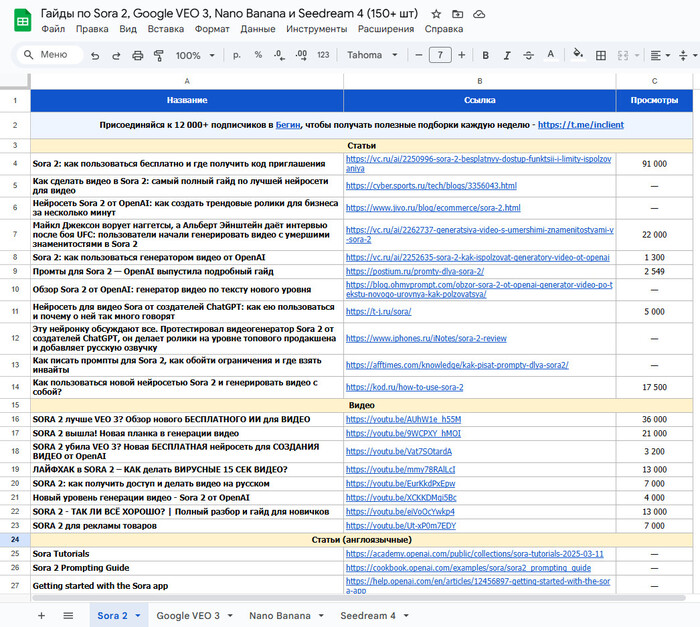The width and height of the screenshot is (700, 627).
Task: Activate the paint format roller icon
Action: tap(157, 55)
